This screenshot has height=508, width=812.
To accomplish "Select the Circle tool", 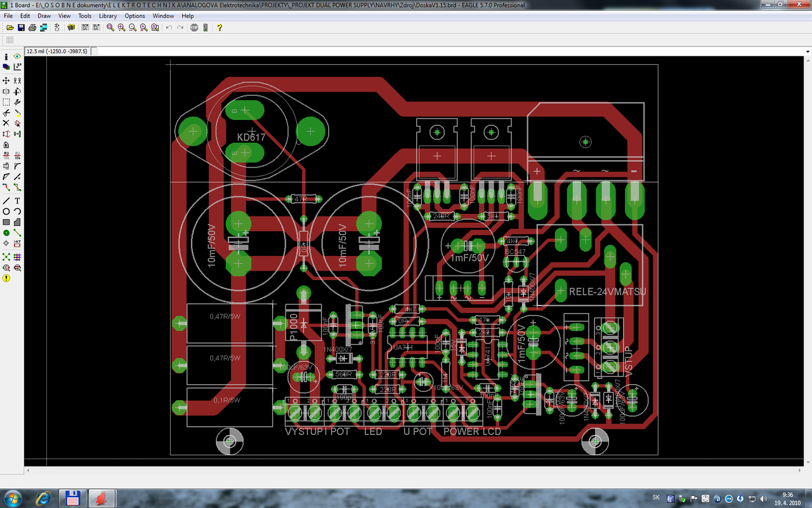I will click(x=6, y=211).
